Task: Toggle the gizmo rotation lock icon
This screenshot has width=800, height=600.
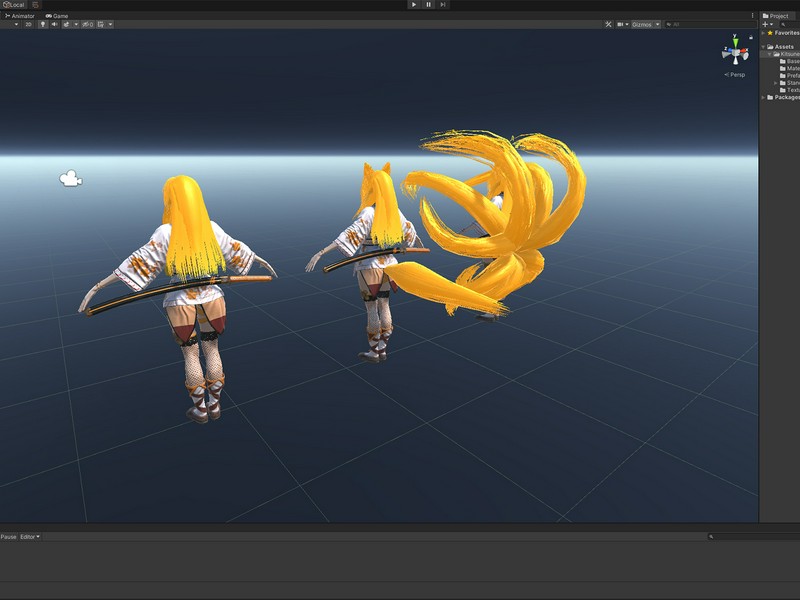Action: tap(751, 37)
